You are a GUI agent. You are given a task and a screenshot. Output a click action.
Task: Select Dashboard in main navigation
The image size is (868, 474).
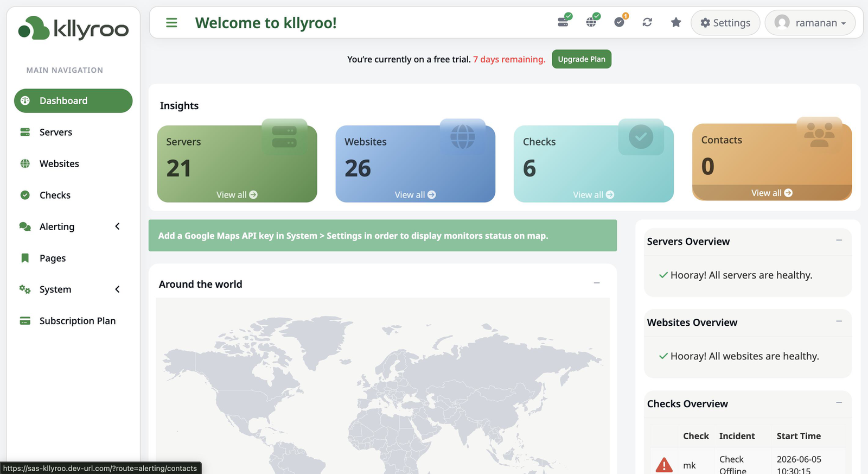point(73,101)
